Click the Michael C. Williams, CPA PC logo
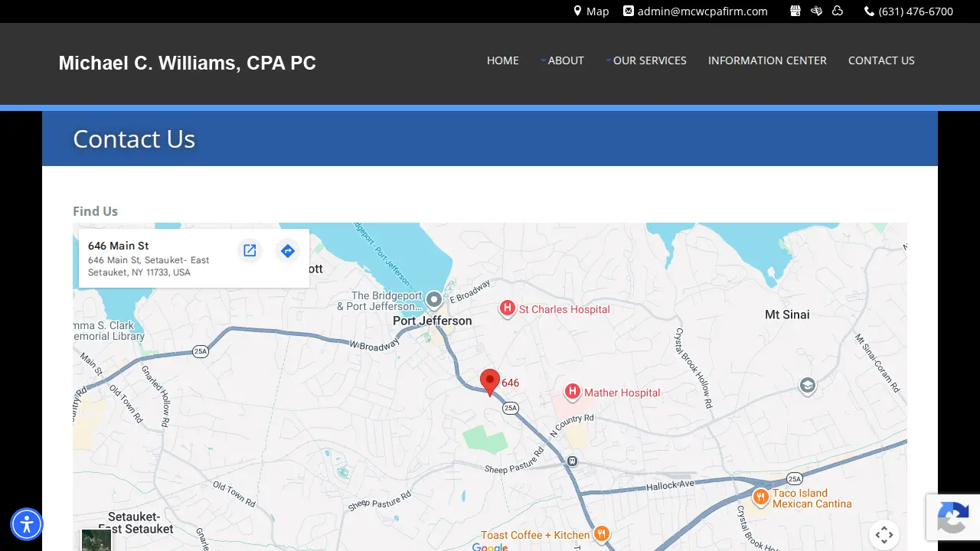The height and width of the screenshot is (551, 980). [188, 64]
